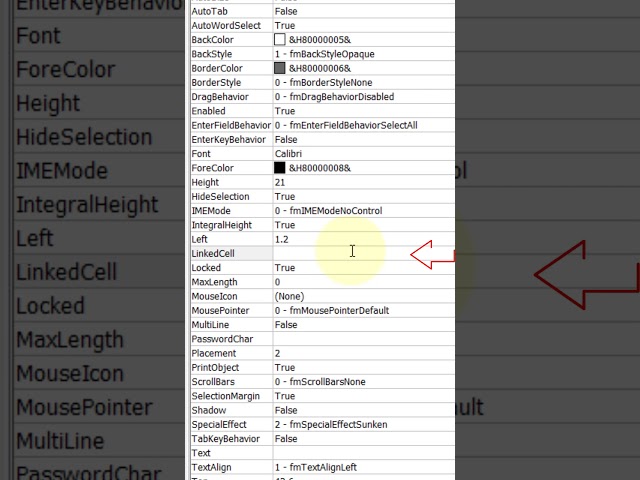Click the SelectionMargin value True
Image resolution: width=640 pixels, height=480 pixels.
click(285, 396)
